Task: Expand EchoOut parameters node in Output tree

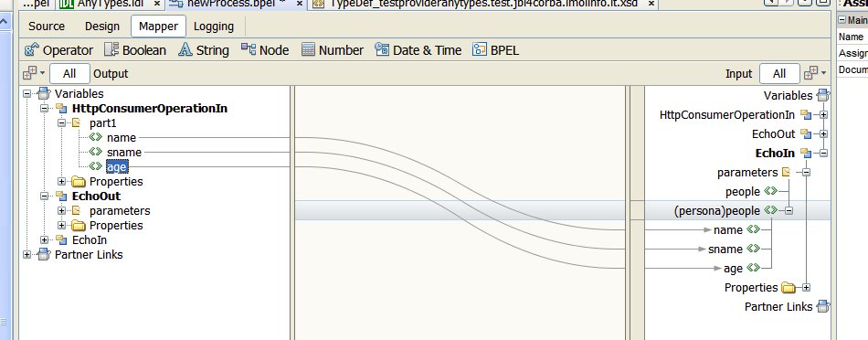Action: pos(61,211)
